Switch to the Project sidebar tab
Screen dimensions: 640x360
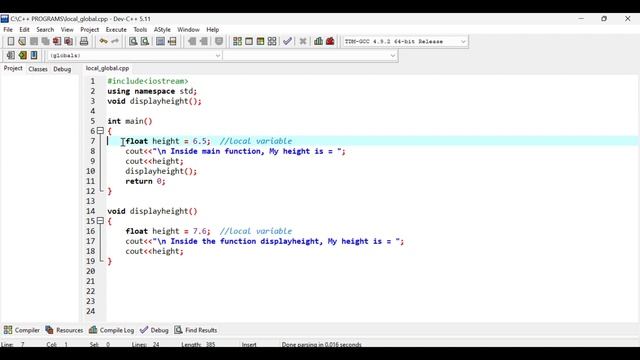point(13,69)
